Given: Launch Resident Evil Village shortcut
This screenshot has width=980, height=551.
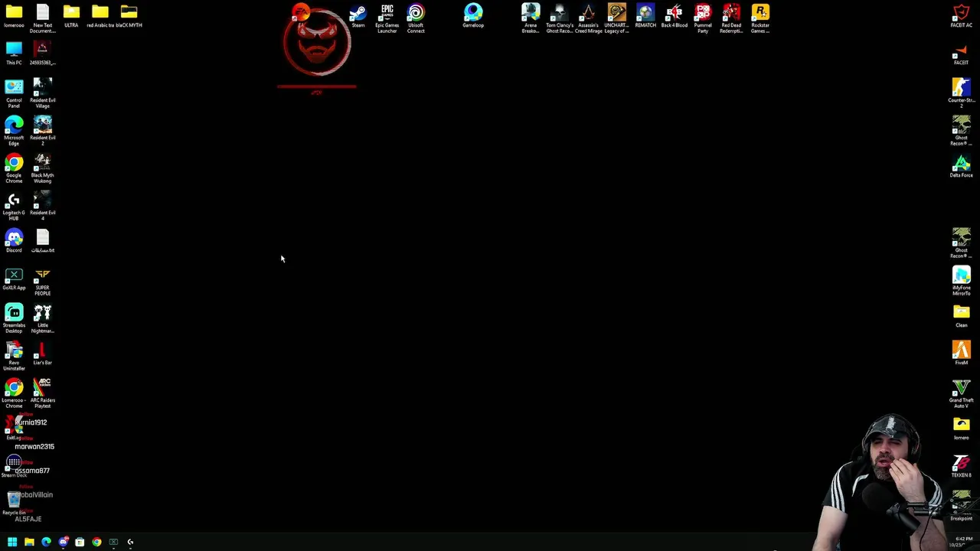Looking at the screenshot, I should [x=43, y=93].
